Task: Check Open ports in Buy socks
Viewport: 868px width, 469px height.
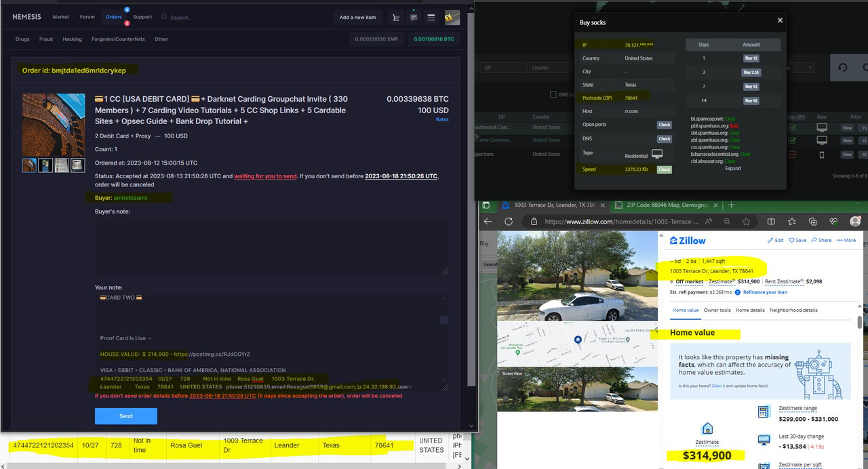Action: point(664,125)
